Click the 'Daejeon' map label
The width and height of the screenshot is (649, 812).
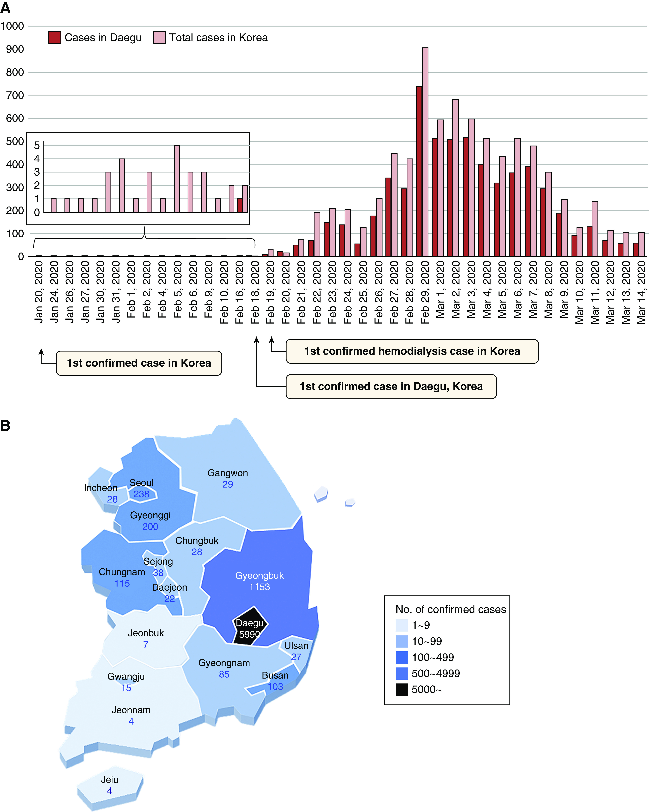[169, 588]
